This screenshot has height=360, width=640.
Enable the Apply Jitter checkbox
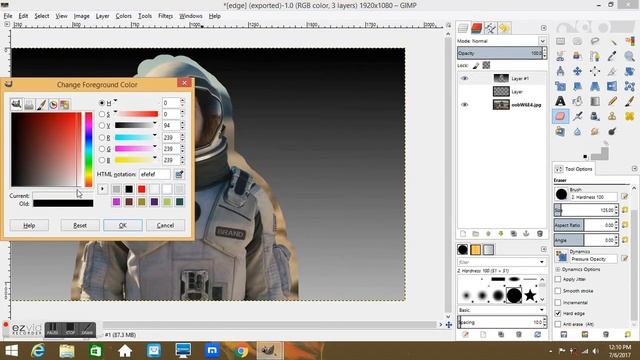(x=558, y=279)
